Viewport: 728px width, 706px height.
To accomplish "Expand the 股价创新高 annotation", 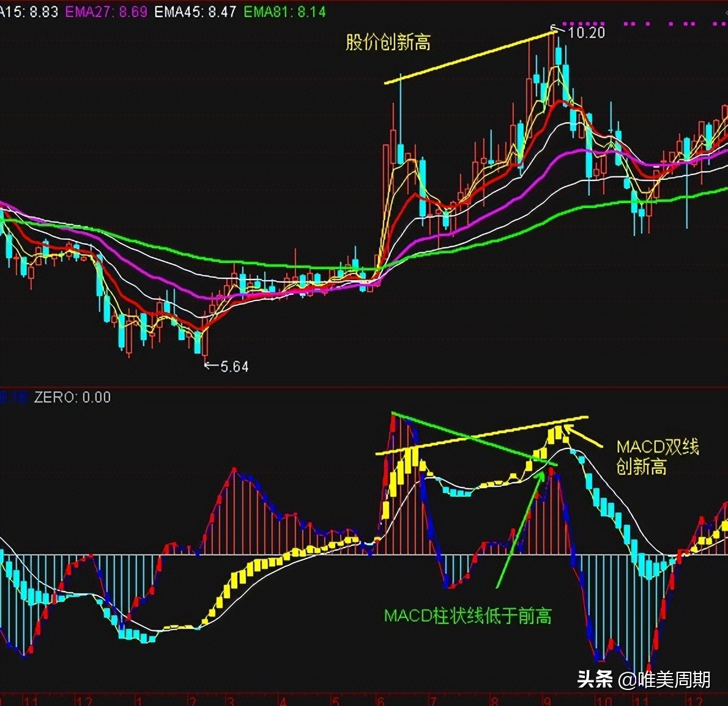I will (x=388, y=42).
